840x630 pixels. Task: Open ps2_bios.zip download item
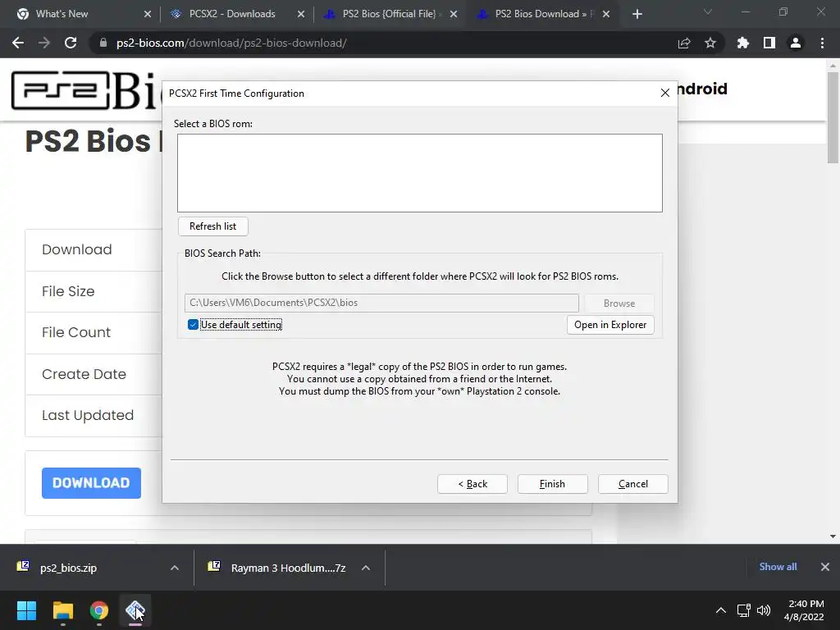(68, 568)
